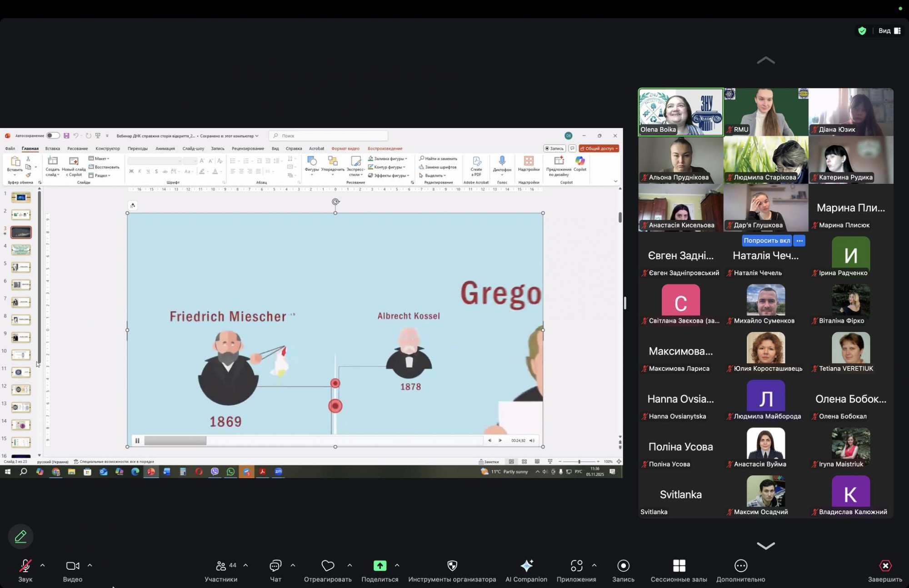Unmute microphone with Звук button

coord(25,566)
